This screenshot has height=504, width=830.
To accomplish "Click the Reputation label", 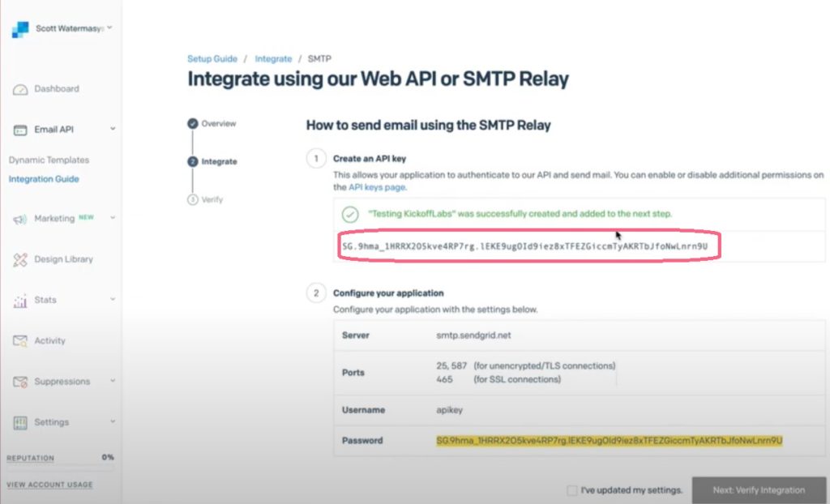I will [x=30, y=458].
